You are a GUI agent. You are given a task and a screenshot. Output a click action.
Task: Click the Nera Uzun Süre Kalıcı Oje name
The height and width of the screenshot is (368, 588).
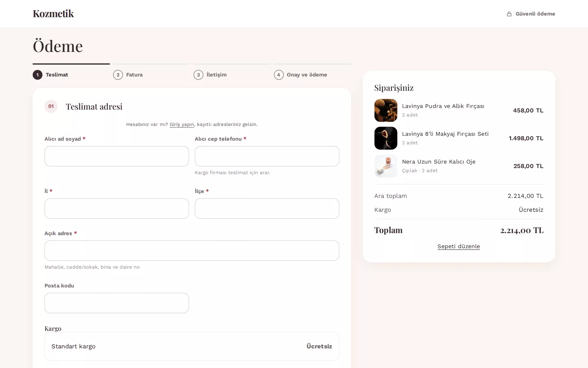coord(439,162)
